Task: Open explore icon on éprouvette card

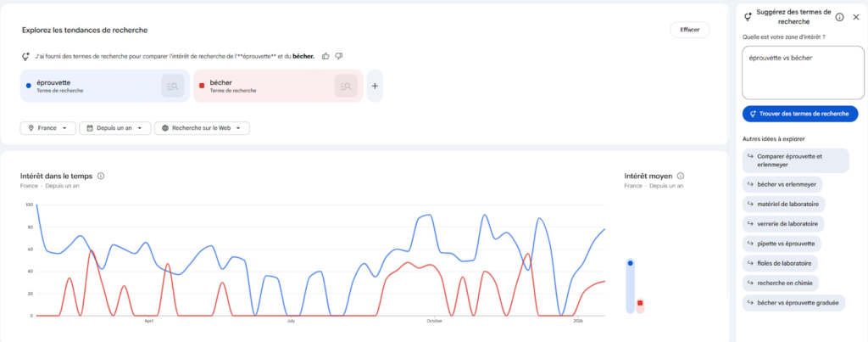Action: point(173,86)
